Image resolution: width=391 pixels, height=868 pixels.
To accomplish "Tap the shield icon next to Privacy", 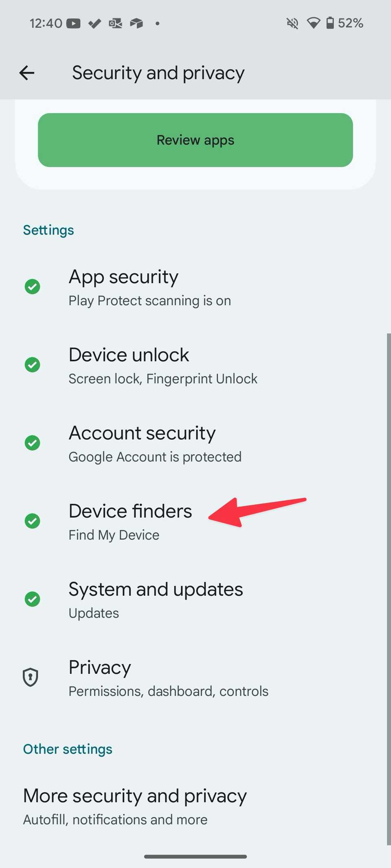I will [x=30, y=677].
